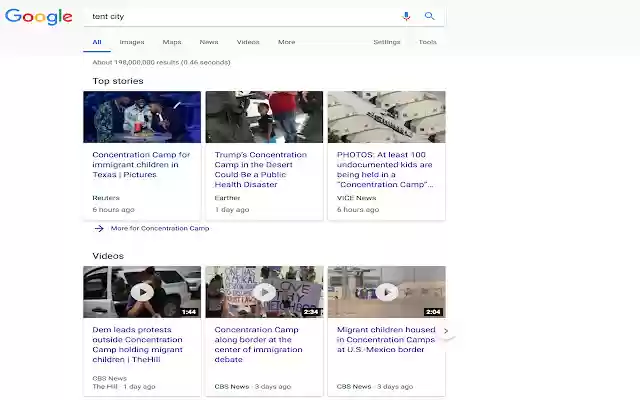
Task: Click the next arrow in Videos carousel
Action: point(446,331)
